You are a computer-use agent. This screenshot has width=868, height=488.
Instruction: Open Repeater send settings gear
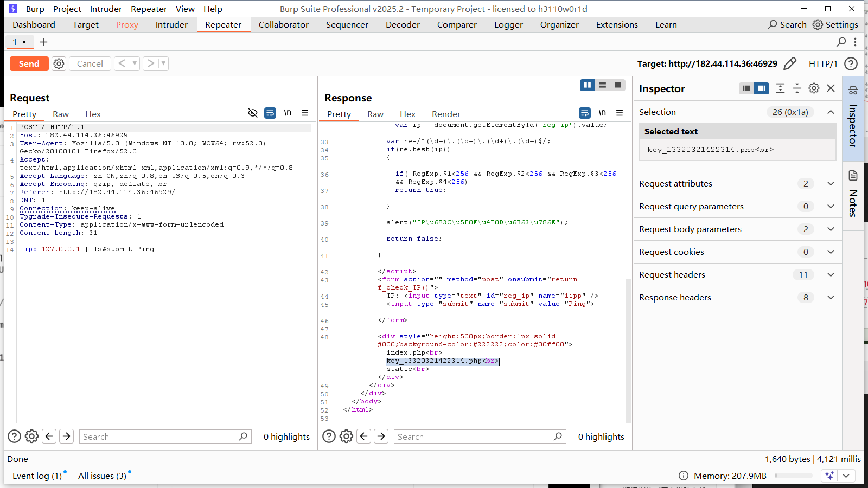click(x=59, y=63)
